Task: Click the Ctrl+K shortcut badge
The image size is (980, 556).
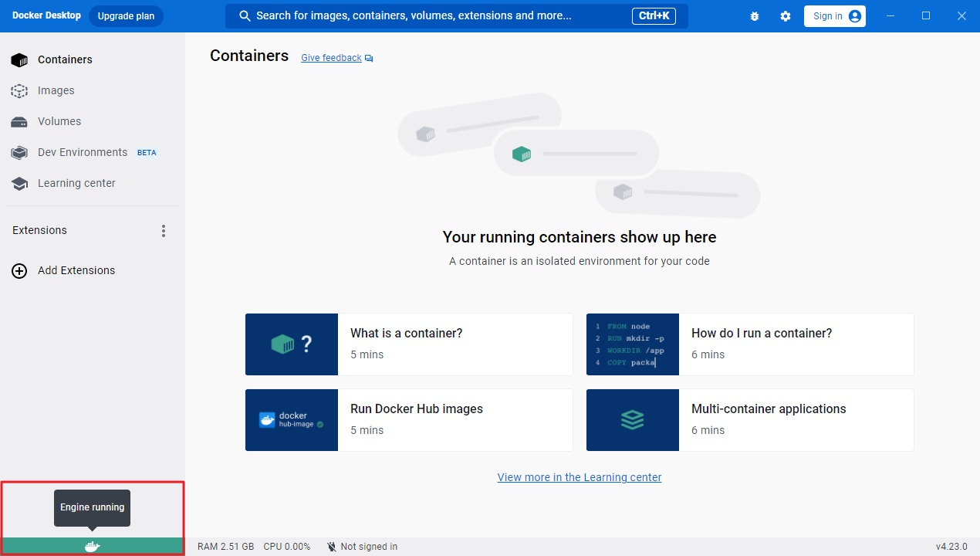Action: coord(654,16)
